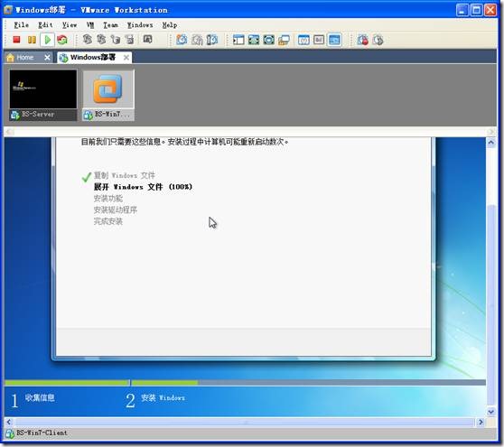The height and width of the screenshot is (447, 504).
Task: Click the red Power Off toolbar button
Action: click(x=16, y=40)
